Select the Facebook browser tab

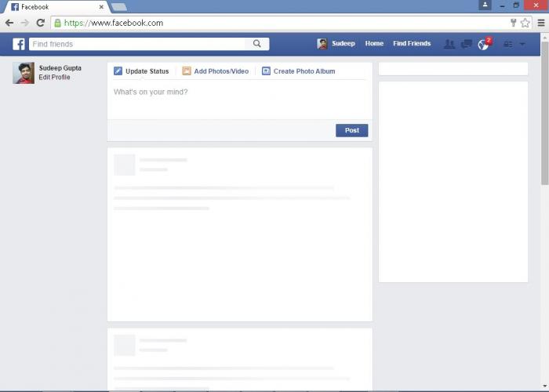(56, 7)
